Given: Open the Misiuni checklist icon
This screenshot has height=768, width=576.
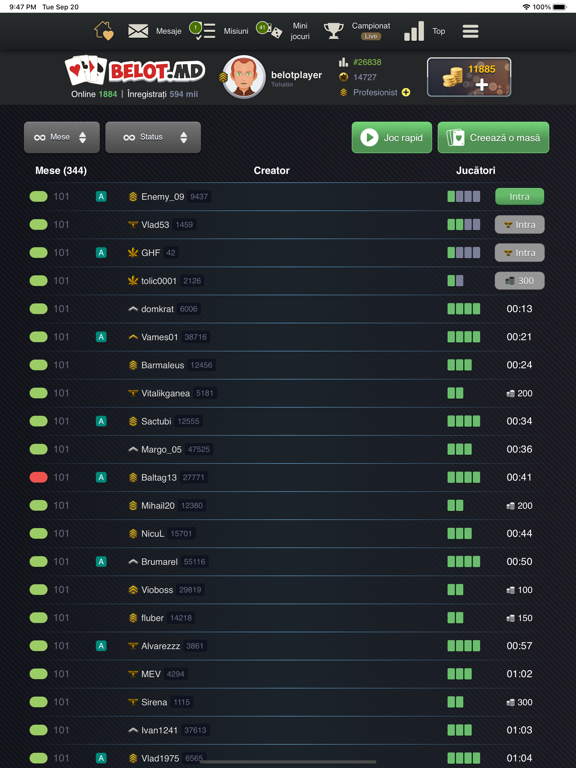Looking at the screenshot, I should pos(203,31).
